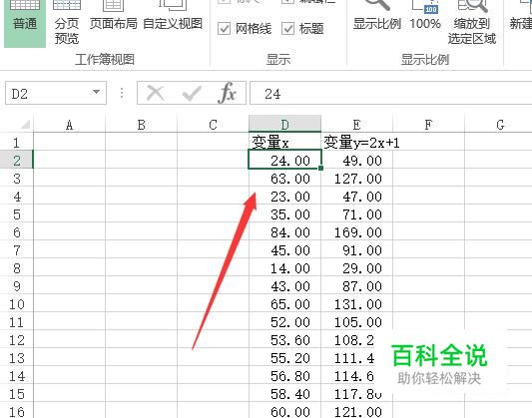The height and width of the screenshot is (418, 532).
Task: Click cell containing 变量y=2x+1
Action: (356, 142)
